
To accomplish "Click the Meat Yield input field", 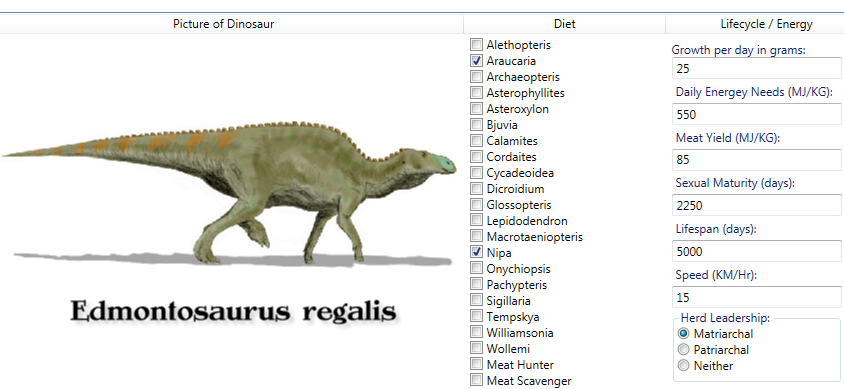I will [757, 160].
